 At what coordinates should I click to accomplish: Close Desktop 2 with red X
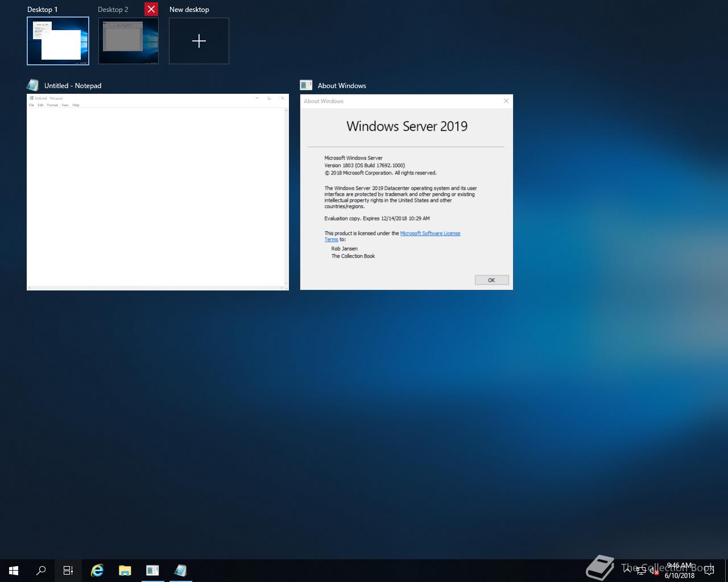pyautogui.click(x=151, y=9)
